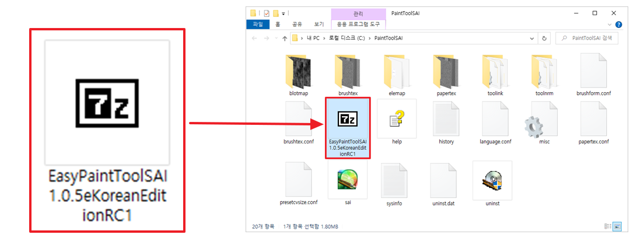
Task: Switch to large icons view layout
Action: pyautogui.click(x=617, y=226)
